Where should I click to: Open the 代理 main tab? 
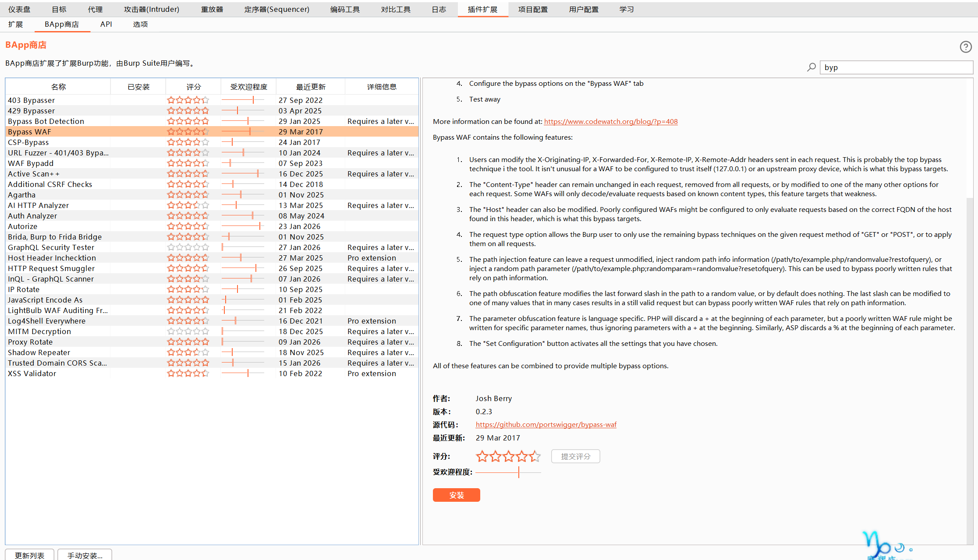95,9
